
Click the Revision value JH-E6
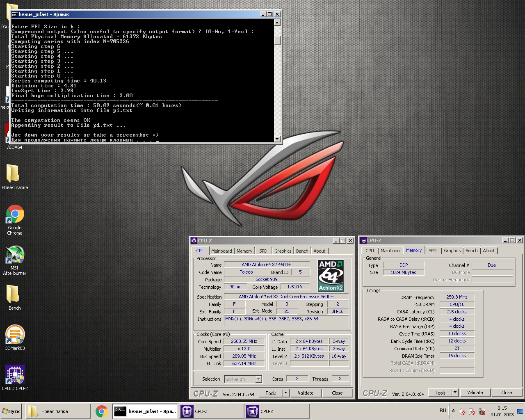pyautogui.click(x=338, y=311)
